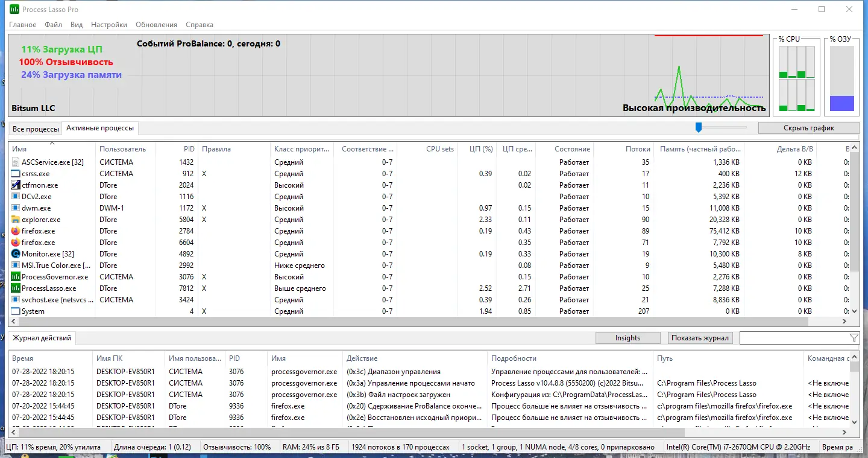Select the ctfmon.exe process icon
Screen dimensions: 868x458
(x=16, y=185)
